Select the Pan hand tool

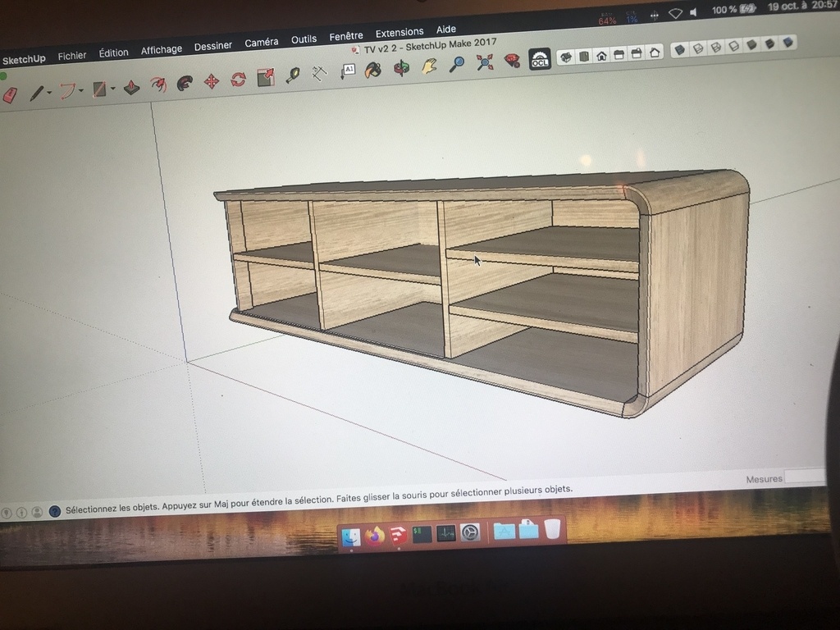[428, 66]
